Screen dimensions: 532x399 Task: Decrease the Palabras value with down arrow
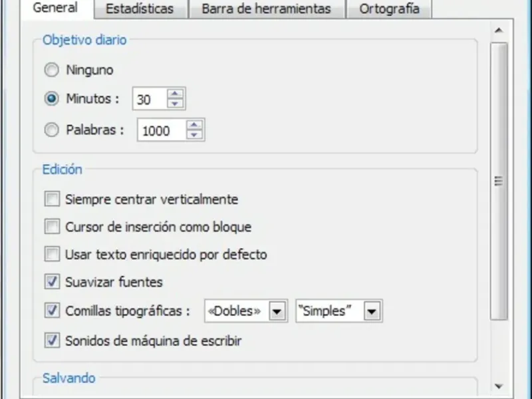coord(194,135)
